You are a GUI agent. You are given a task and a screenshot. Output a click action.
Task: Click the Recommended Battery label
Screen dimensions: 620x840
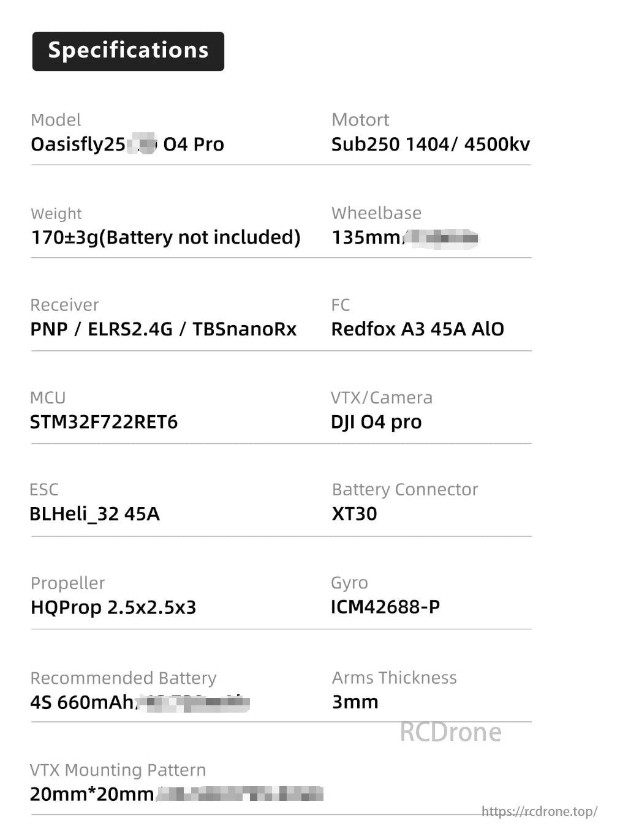coord(123,678)
